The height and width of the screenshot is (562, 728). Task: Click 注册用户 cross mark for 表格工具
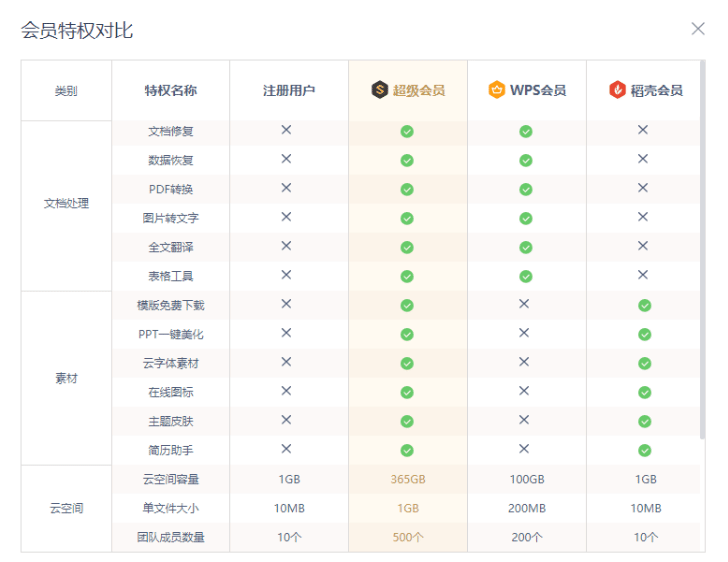pos(286,274)
